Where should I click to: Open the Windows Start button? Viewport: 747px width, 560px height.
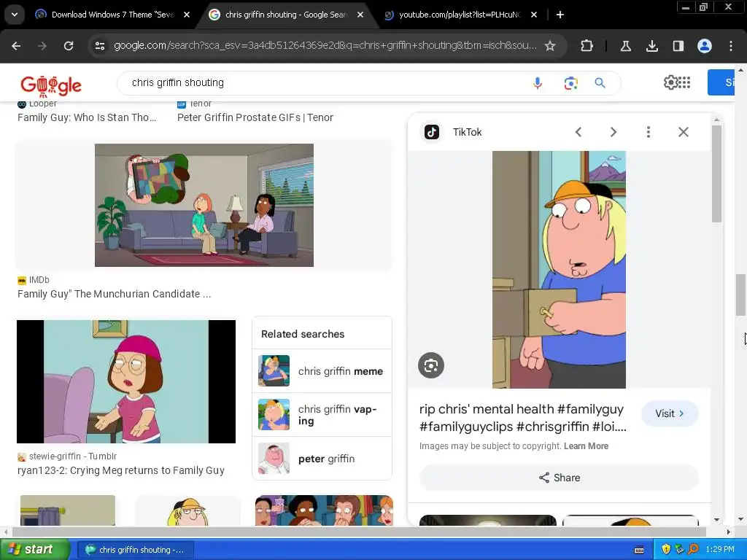34,549
